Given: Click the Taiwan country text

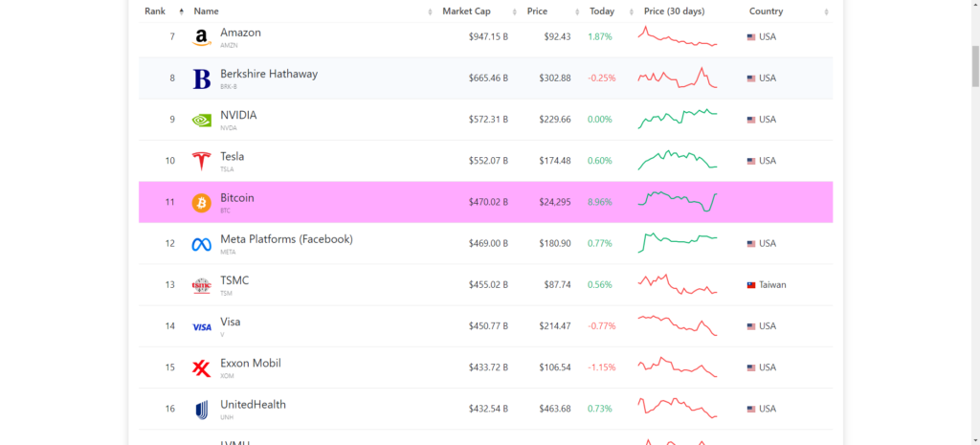Looking at the screenshot, I should 772,285.
